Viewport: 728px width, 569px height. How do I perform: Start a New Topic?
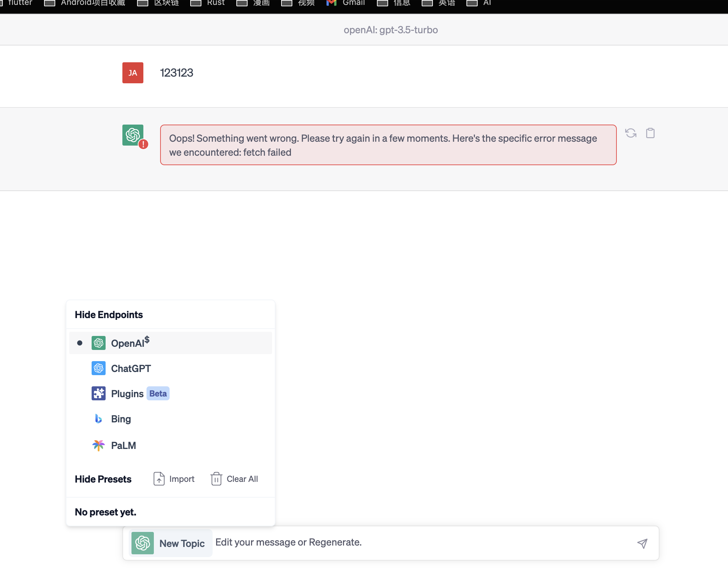pyautogui.click(x=182, y=543)
